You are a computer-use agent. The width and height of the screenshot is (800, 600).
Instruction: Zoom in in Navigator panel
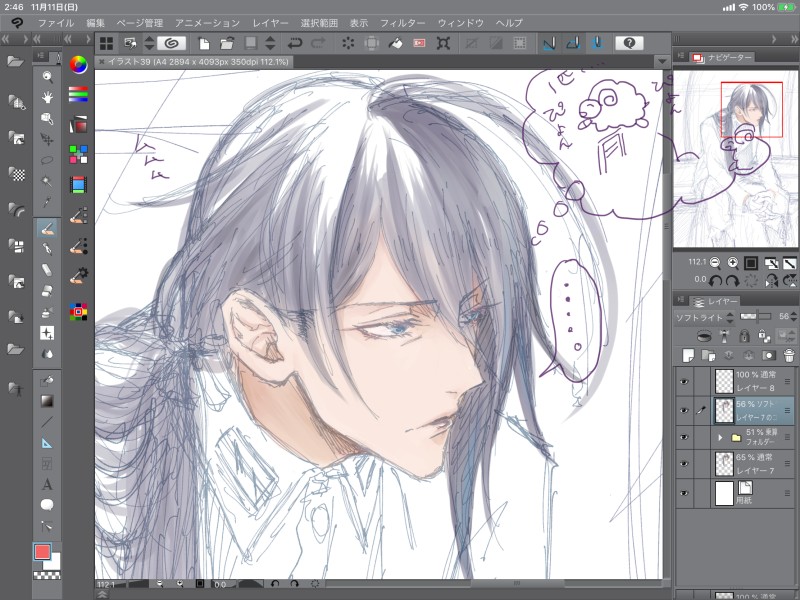point(733,263)
